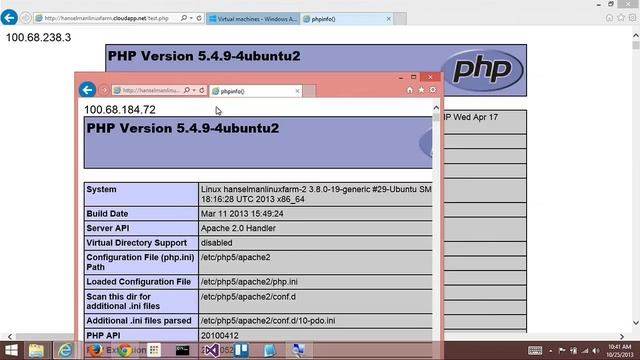The image size is (640, 360).
Task: Click the 'System' row label
Action: point(101,189)
